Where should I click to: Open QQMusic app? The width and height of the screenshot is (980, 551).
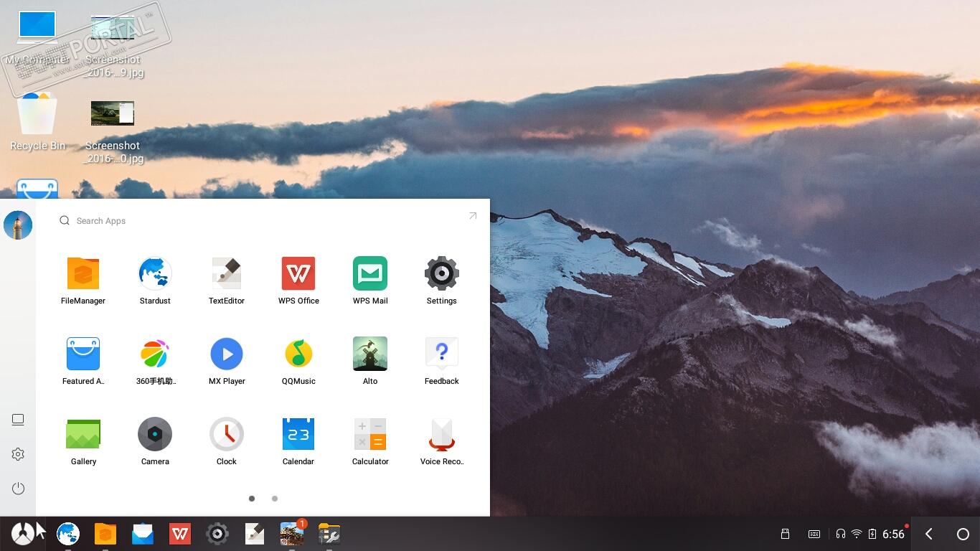point(298,361)
